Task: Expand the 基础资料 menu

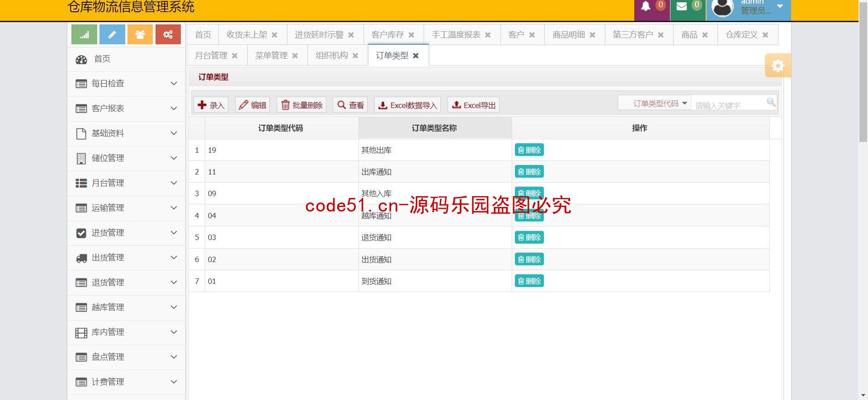Action: coord(126,133)
